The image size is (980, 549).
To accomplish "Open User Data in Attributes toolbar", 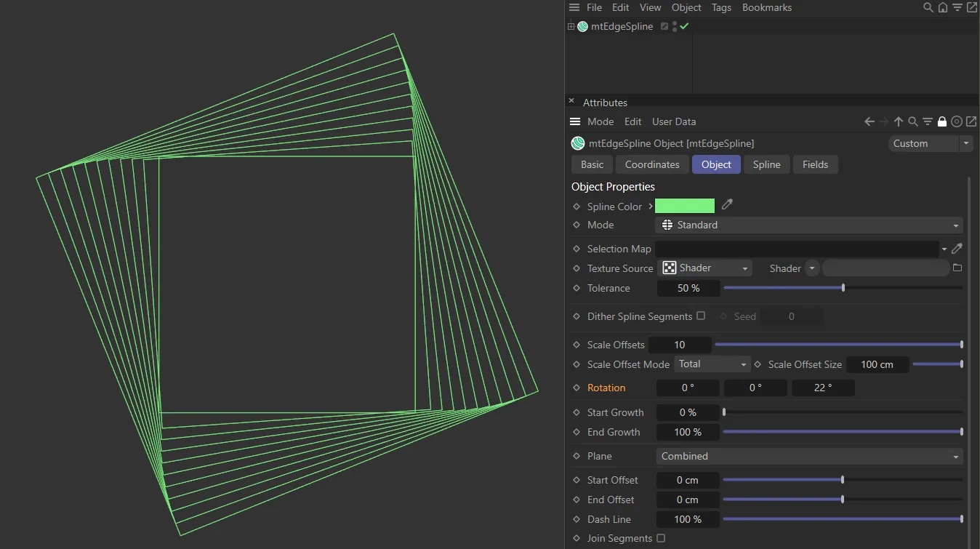I will 673,121.
